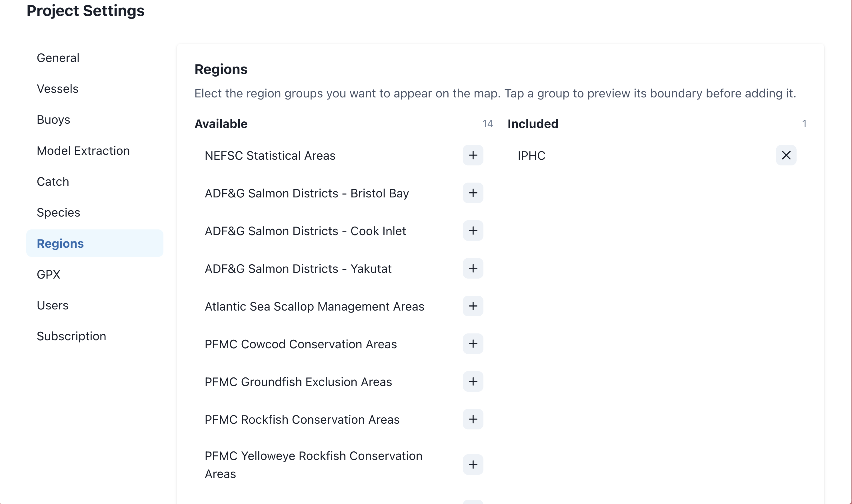Add ADF&G Salmon Districts - Yakutat region
Screen dimensions: 852x504
[473, 268]
